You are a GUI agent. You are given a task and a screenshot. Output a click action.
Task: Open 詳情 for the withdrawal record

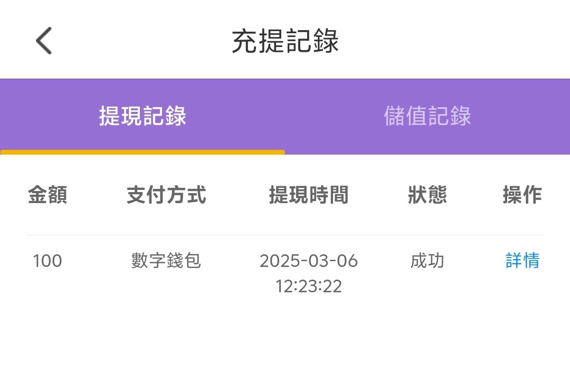522,261
